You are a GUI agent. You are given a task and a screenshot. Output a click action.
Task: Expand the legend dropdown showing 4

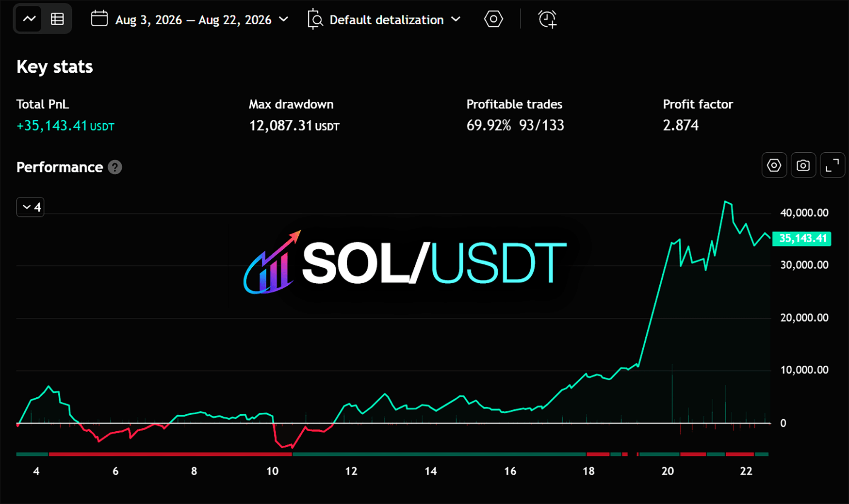(31, 207)
